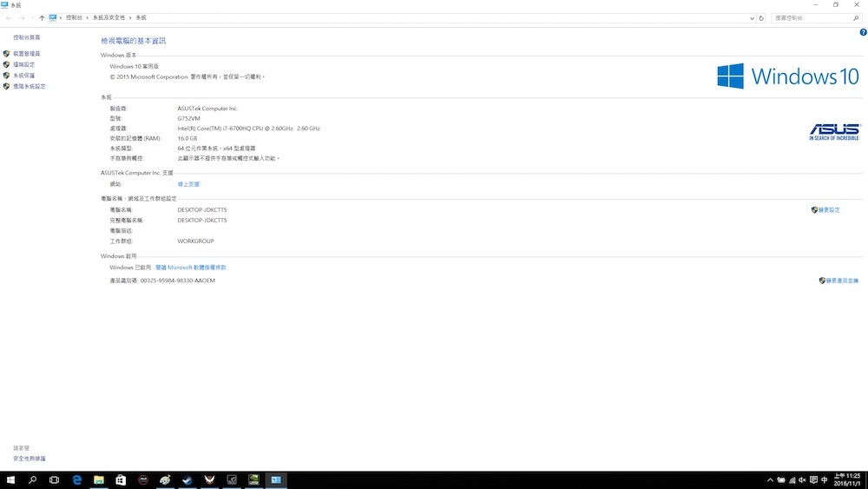Navigate to 系統及安全性 breadcrumb

coord(108,17)
